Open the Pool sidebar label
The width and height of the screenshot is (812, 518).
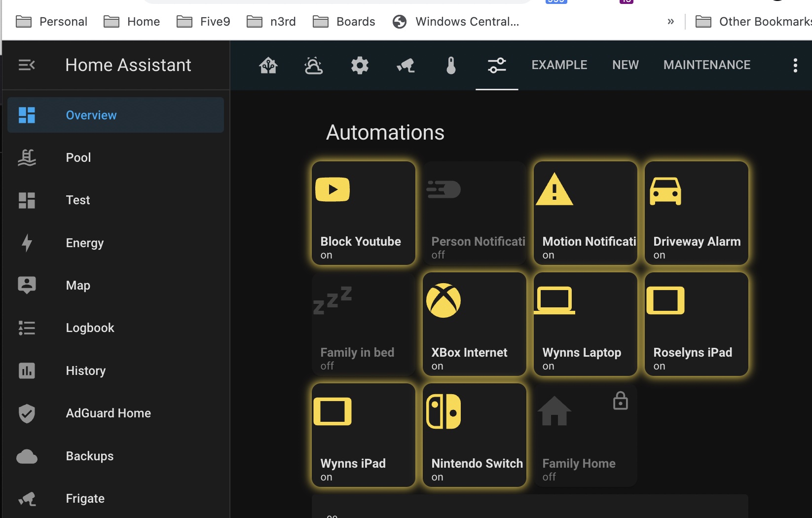78,157
